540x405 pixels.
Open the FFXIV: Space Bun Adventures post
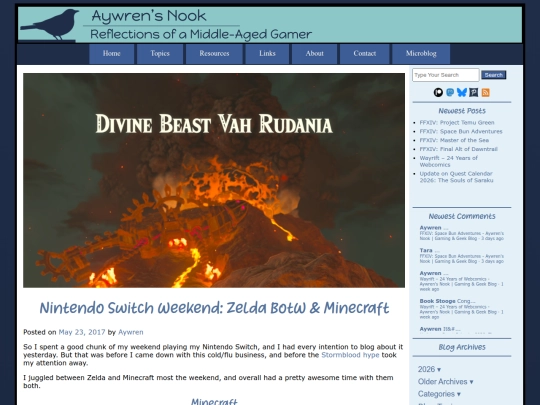pos(461,131)
